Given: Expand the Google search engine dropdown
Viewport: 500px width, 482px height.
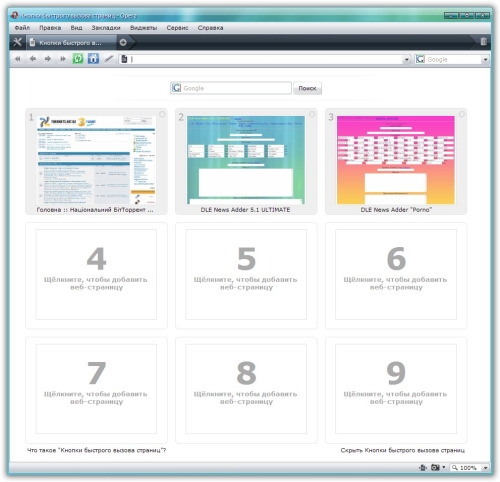Looking at the screenshot, I should (x=485, y=59).
